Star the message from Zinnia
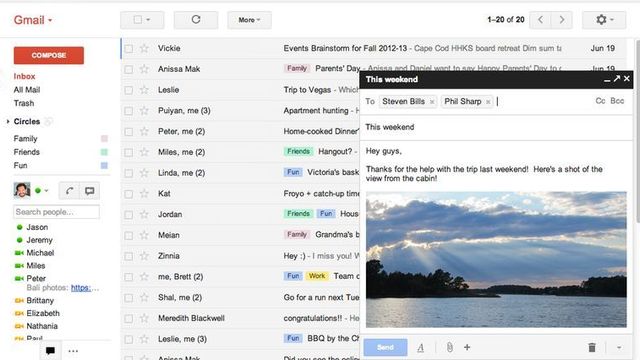The width and height of the screenshot is (640, 360). pos(144,256)
